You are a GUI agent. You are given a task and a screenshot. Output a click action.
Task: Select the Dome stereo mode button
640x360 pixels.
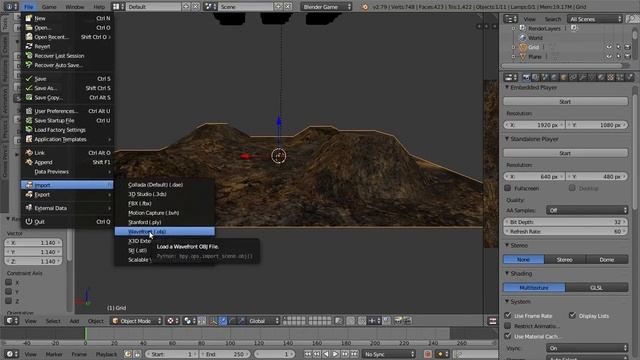pos(607,260)
